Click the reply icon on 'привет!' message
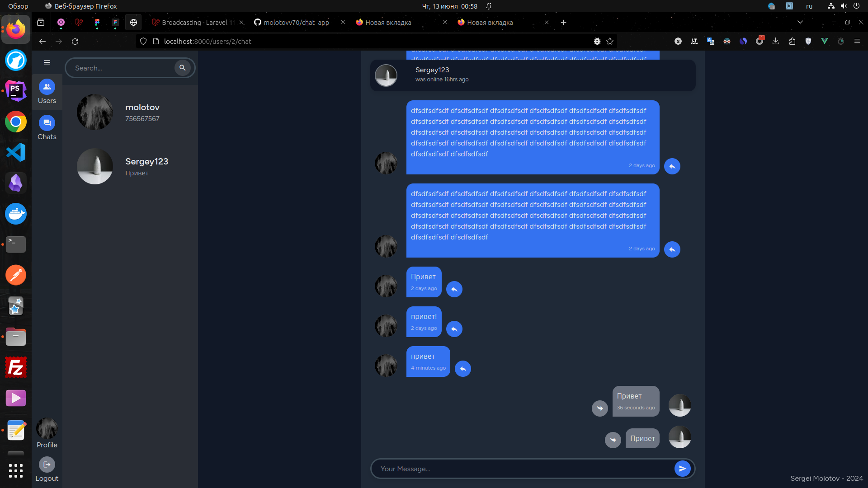 tap(454, 329)
